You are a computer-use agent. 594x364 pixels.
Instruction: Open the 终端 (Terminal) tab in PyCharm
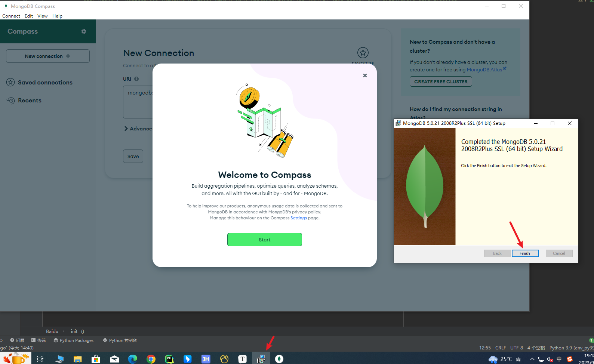39,340
